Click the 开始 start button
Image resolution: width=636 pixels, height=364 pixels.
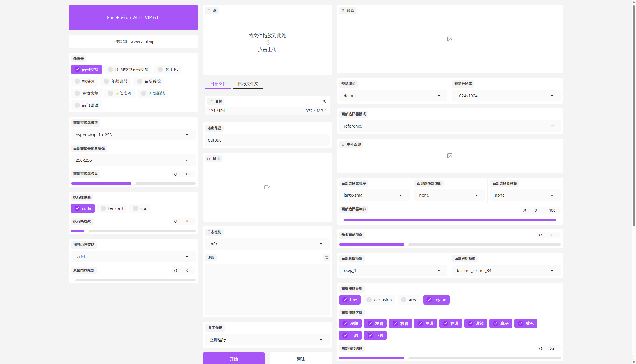pyautogui.click(x=234, y=358)
